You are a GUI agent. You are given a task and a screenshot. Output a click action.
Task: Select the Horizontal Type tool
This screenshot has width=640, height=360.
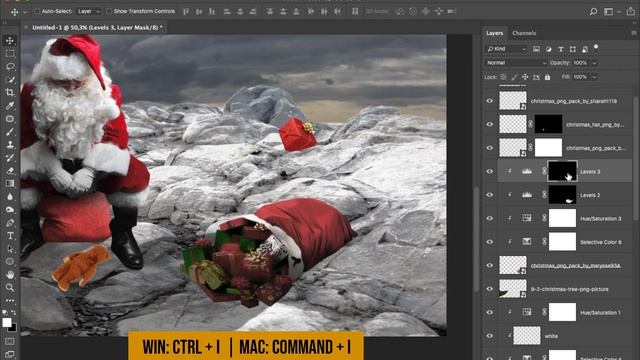pos(10,236)
